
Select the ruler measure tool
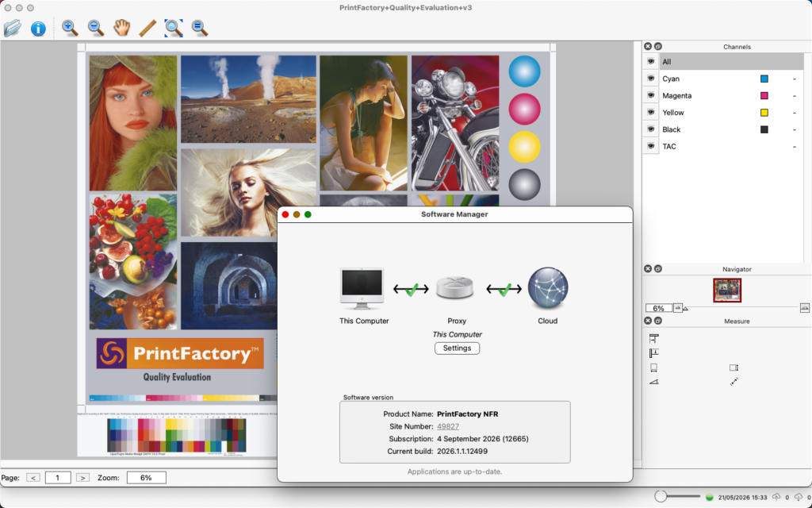click(x=147, y=28)
